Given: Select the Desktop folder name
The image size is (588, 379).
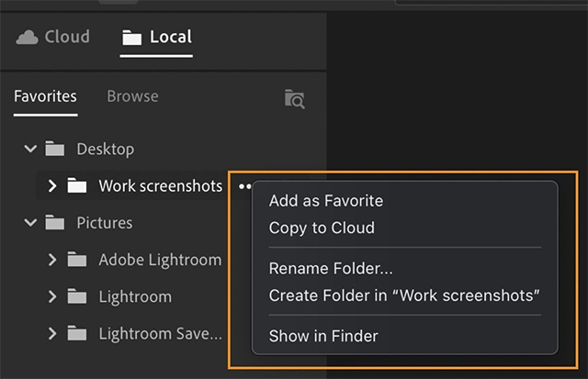Looking at the screenshot, I should (x=106, y=149).
